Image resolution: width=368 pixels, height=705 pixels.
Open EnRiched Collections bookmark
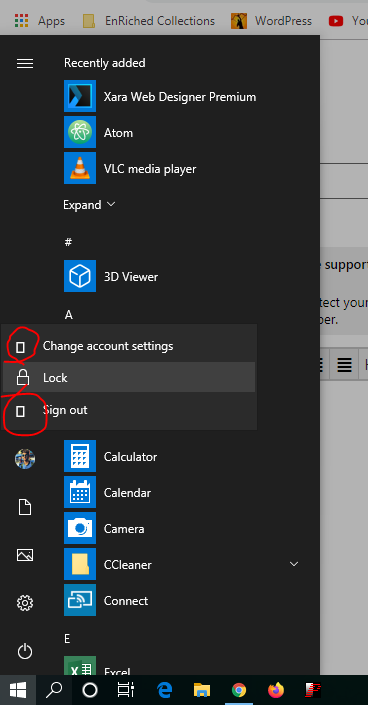pos(149,21)
